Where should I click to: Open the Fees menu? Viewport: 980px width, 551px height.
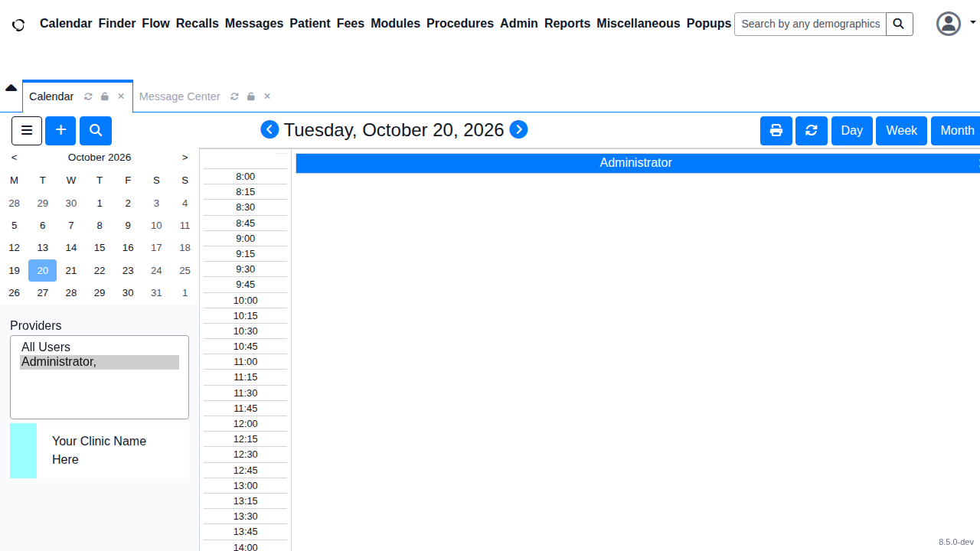(351, 24)
